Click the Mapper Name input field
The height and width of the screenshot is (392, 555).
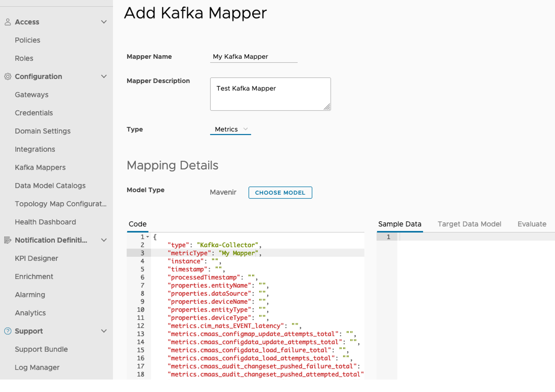point(254,57)
